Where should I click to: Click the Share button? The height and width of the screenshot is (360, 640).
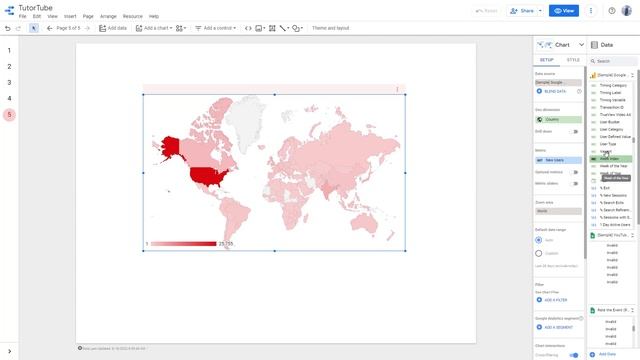point(522,11)
